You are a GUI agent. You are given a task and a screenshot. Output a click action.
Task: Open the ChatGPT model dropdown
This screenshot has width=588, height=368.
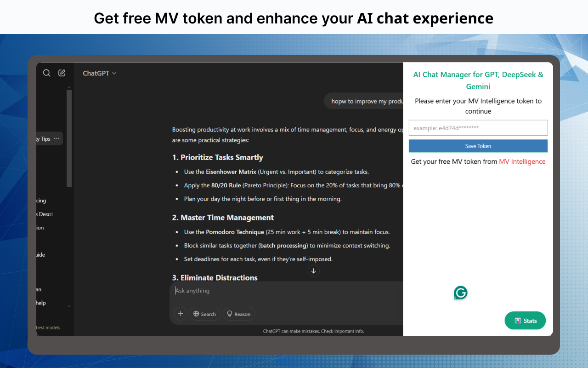[100, 73]
